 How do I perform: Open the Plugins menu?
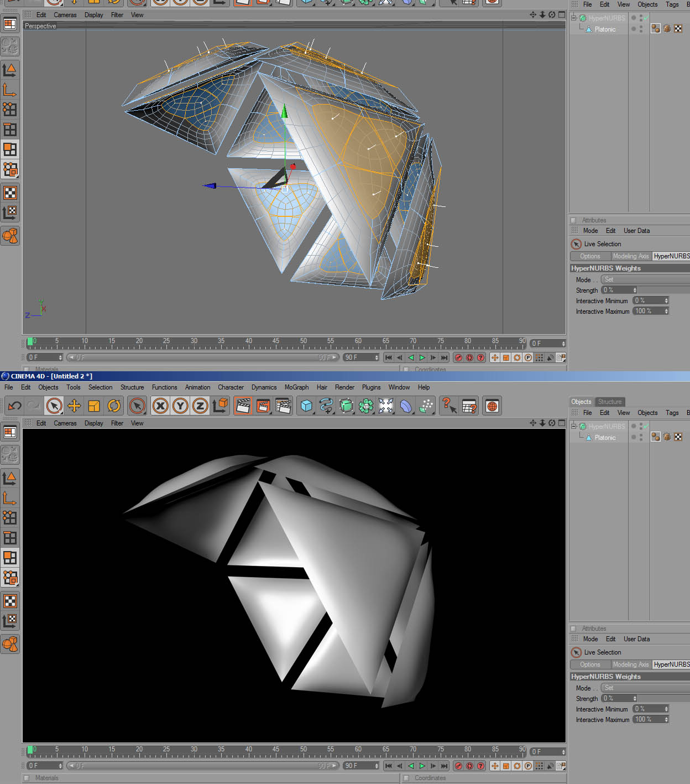click(371, 387)
